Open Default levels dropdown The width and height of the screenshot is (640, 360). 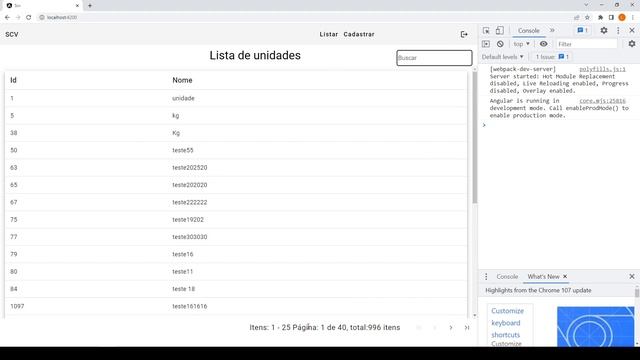tap(502, 57)
